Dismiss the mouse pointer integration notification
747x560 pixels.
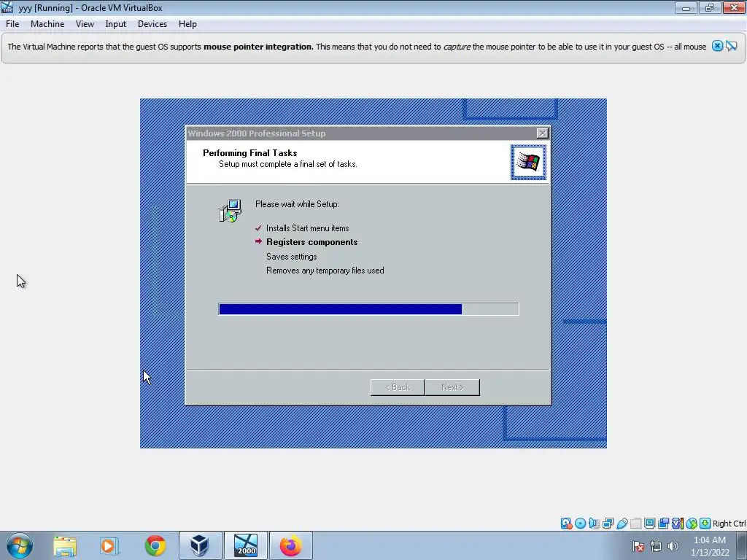pyautogui.click(x=718, y=46)
